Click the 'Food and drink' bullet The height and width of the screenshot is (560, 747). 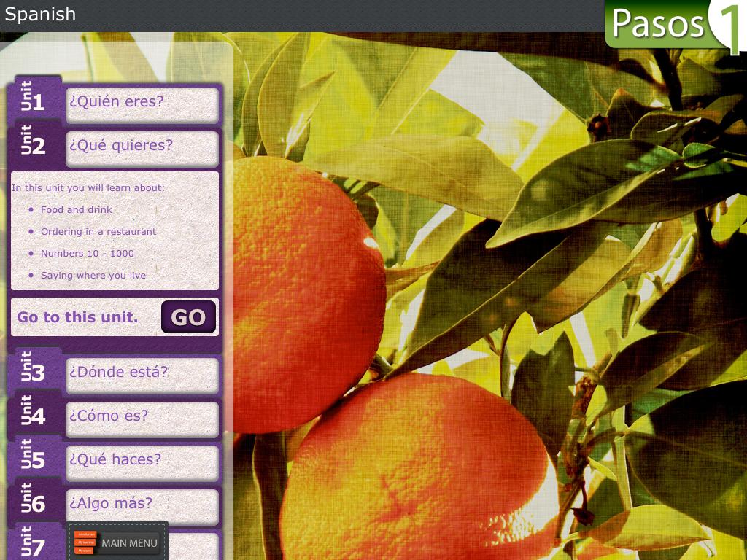(x=76, y=209)
